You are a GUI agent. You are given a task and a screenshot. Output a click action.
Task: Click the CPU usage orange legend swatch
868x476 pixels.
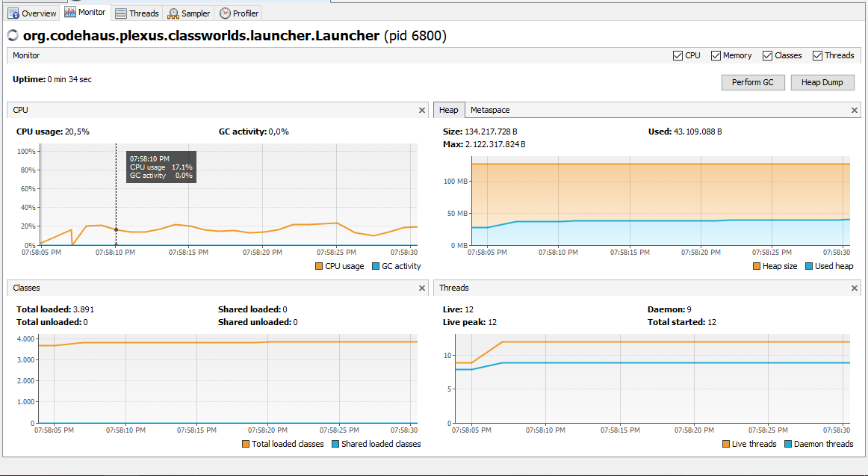pos(318,266)
